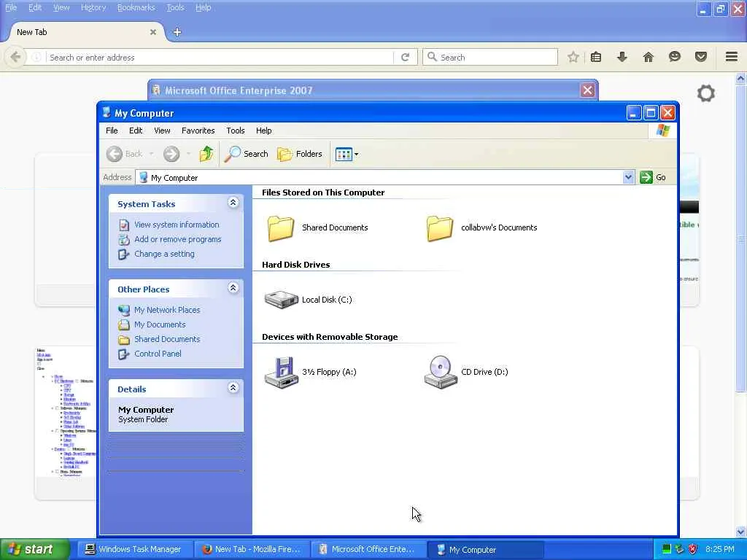Select collabvw's Documents folder icon
This screenshot has width=747, height=560.
[x=440, y=228]
